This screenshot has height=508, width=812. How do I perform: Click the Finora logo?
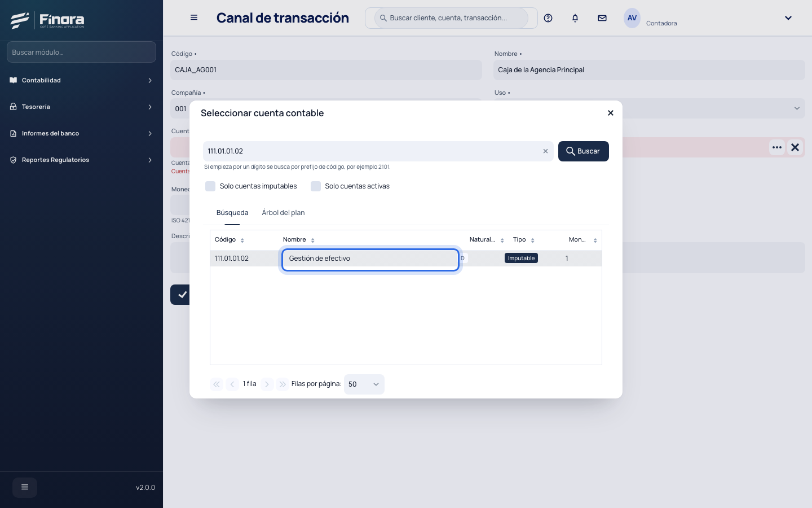click(47, 20)
